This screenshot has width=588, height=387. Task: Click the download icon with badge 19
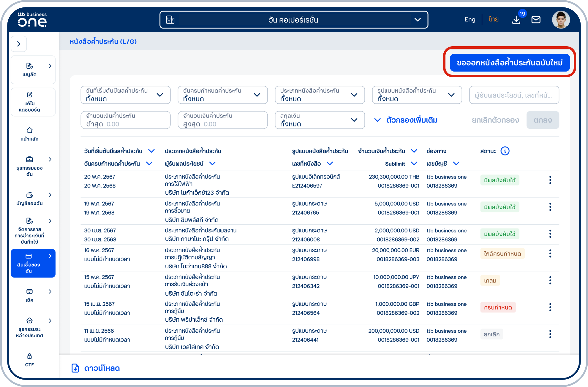[516, 20]
